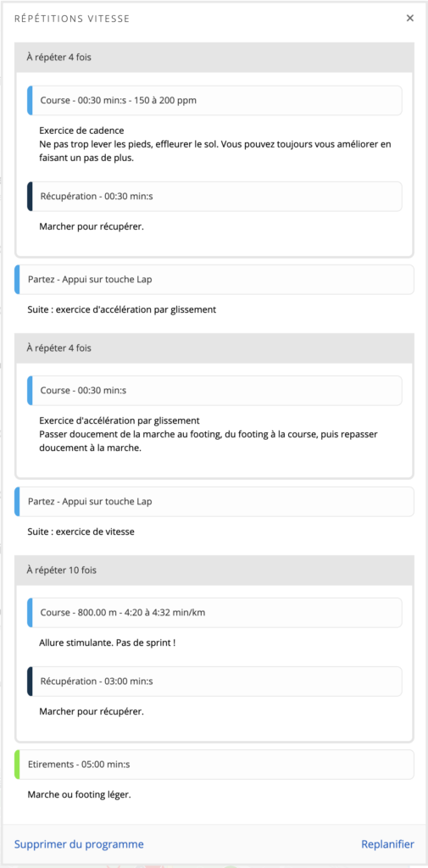This screenshot has width=428, height=868.
Task: Select the Course 00:30 150 à 200 ppm step
Action: 214,101
